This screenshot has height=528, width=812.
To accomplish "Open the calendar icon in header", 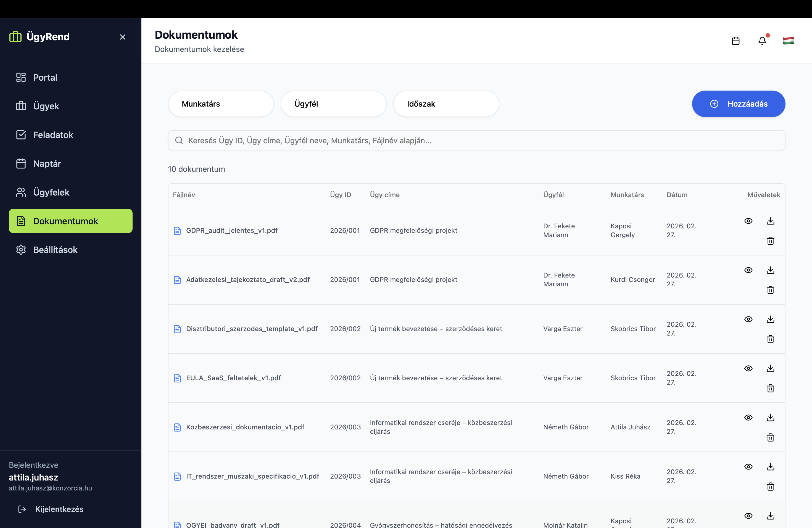I will click(x=735, y=41).
